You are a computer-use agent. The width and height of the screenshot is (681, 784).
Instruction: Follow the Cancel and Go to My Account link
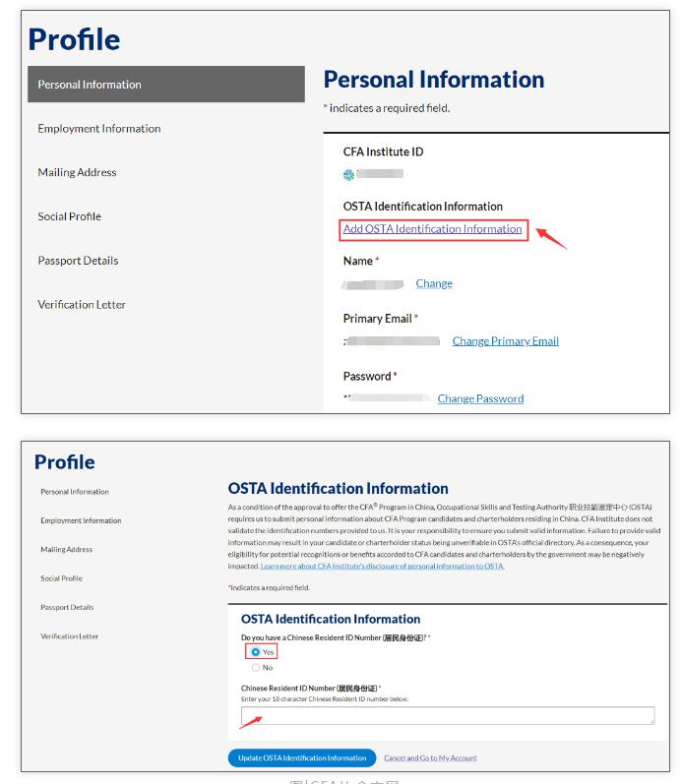coord(430,758)
